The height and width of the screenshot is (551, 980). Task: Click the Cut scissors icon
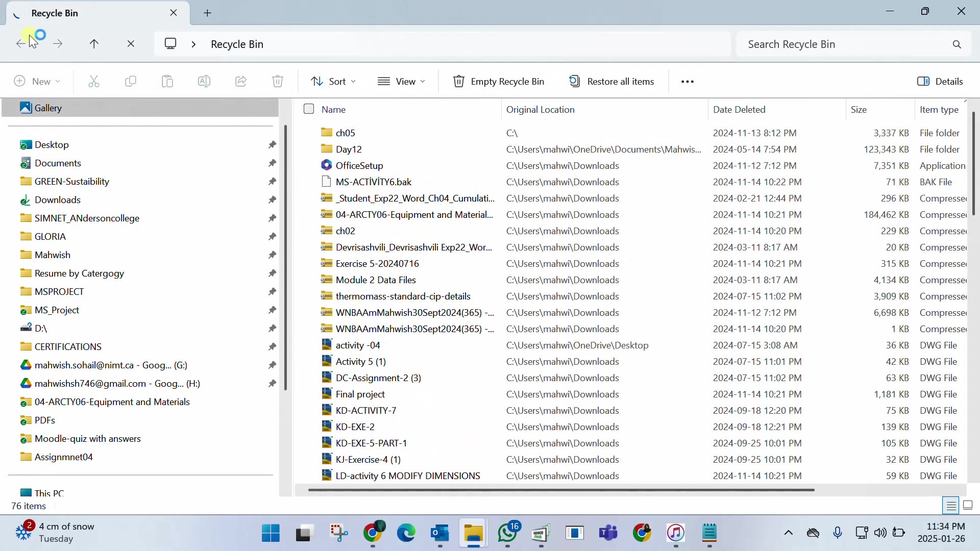94,82
